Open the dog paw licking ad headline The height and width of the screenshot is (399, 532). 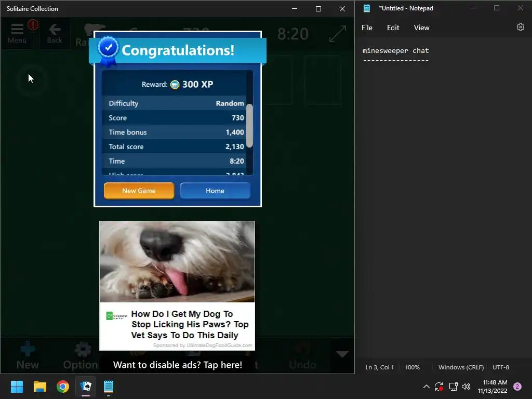190,324
